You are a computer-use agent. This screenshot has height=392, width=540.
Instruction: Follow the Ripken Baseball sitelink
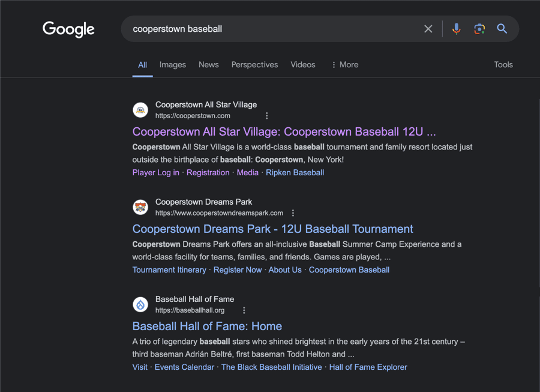click(x=295, y=173)
